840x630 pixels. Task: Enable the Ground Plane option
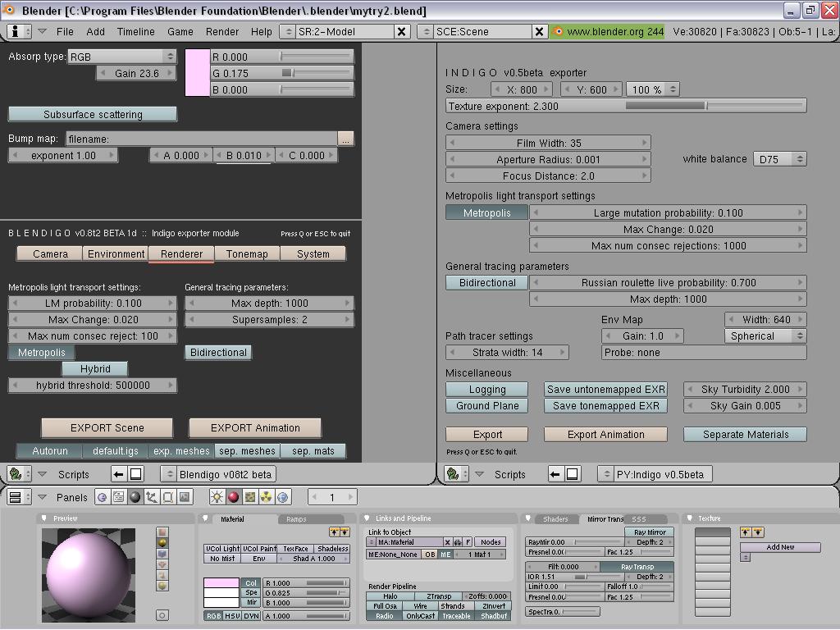coord(486,405)
